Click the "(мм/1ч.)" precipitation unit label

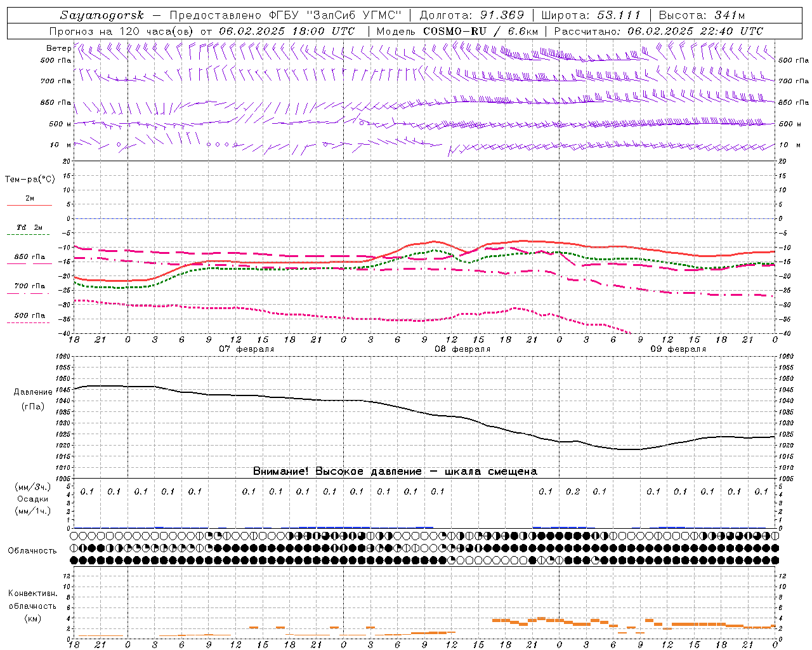pyautogui.click(x=33, y=511)
